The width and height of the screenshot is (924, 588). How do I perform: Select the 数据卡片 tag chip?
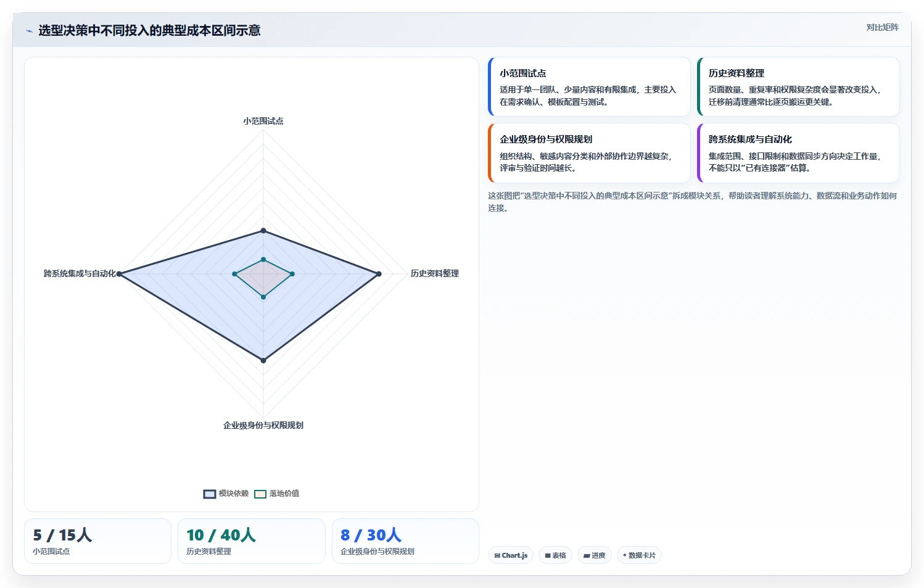click(x=639, y=555)
